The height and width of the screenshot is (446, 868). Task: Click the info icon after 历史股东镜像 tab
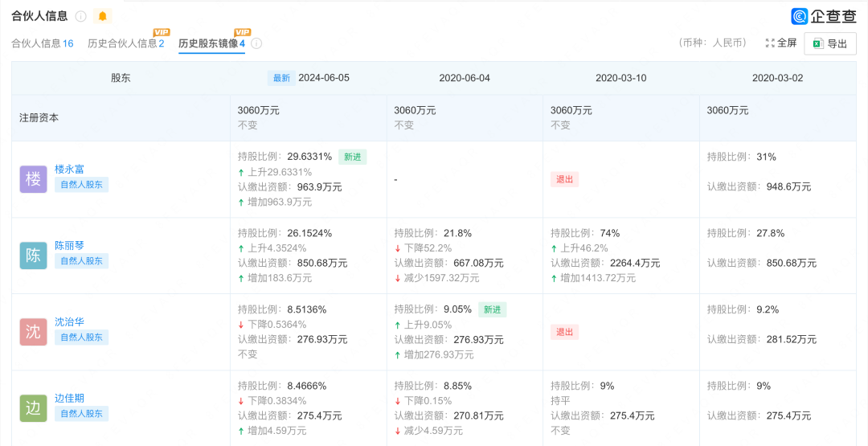256,43
